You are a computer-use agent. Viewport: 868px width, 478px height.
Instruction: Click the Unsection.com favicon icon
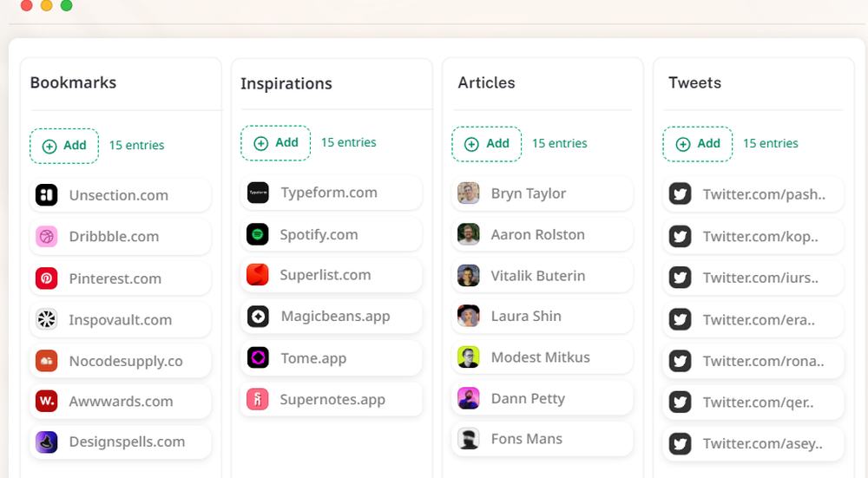tap(46, 195)
